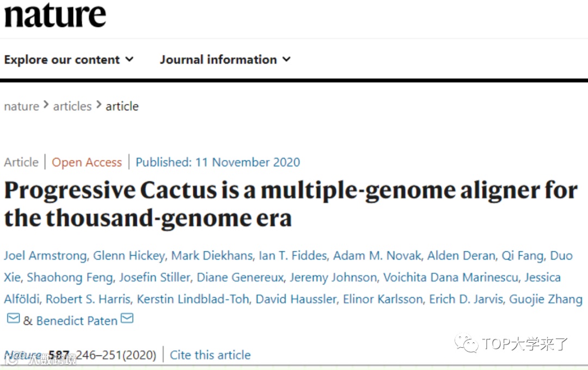Click the nature logo
588x370 pixels.
pyautogui.click(x=55, y=15)
